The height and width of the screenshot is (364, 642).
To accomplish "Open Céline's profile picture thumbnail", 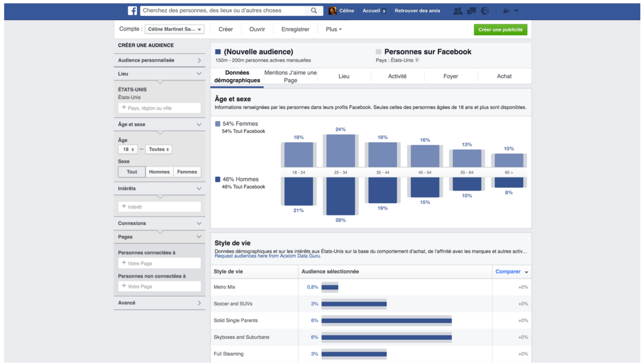I will point(332,11).
